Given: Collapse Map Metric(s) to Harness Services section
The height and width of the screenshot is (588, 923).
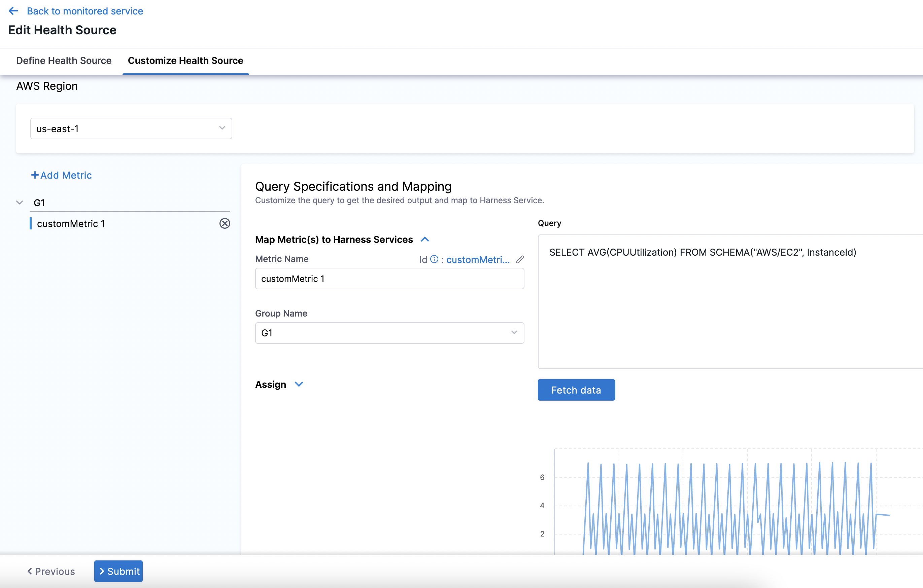Looking at the screenshot, I should click(425, 240).
